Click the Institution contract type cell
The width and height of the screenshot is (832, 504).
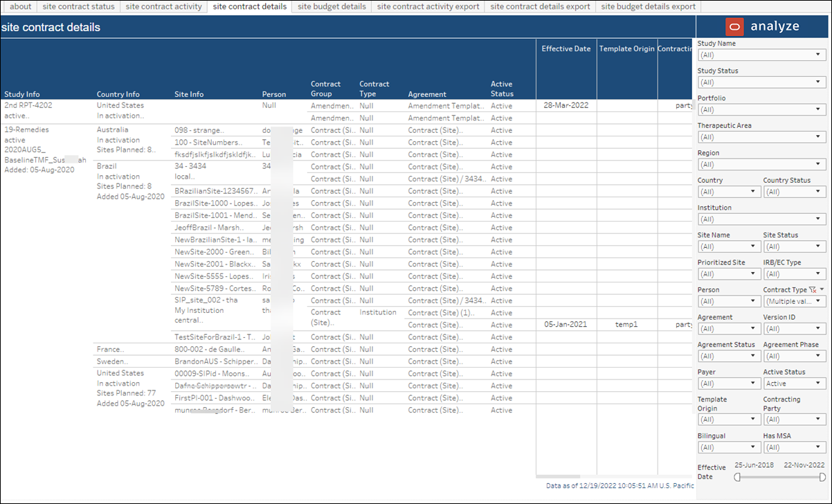[378, 312]
